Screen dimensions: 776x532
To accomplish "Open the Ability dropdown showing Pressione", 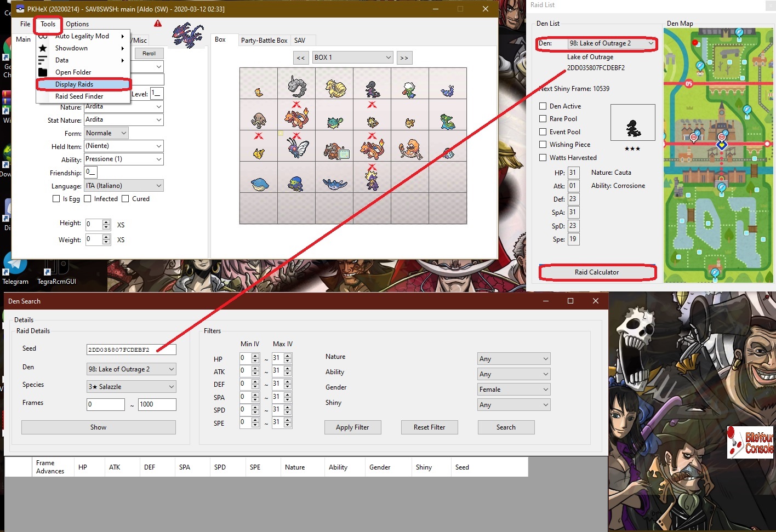I will coord(124,159).
